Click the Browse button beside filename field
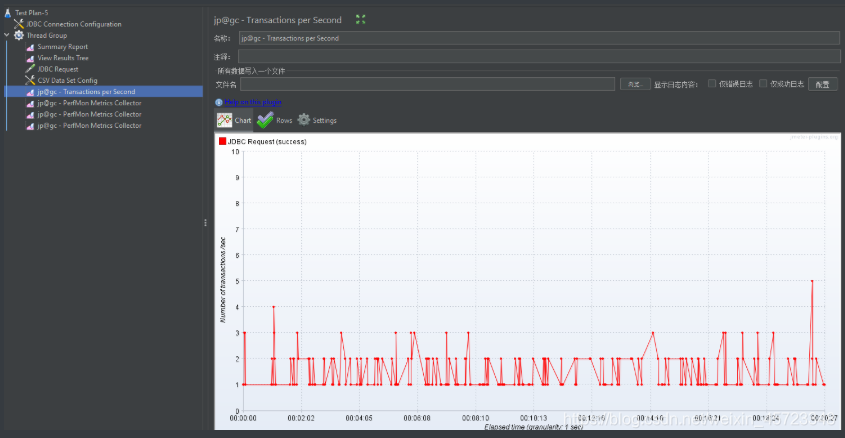The image size is (845, 438). 635,84
